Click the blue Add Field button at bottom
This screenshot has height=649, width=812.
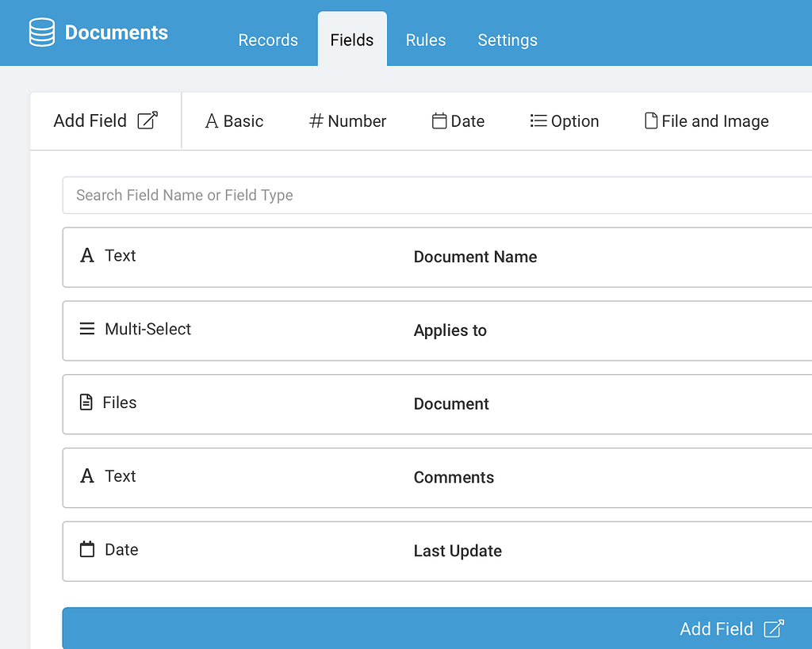coord(716,628)
